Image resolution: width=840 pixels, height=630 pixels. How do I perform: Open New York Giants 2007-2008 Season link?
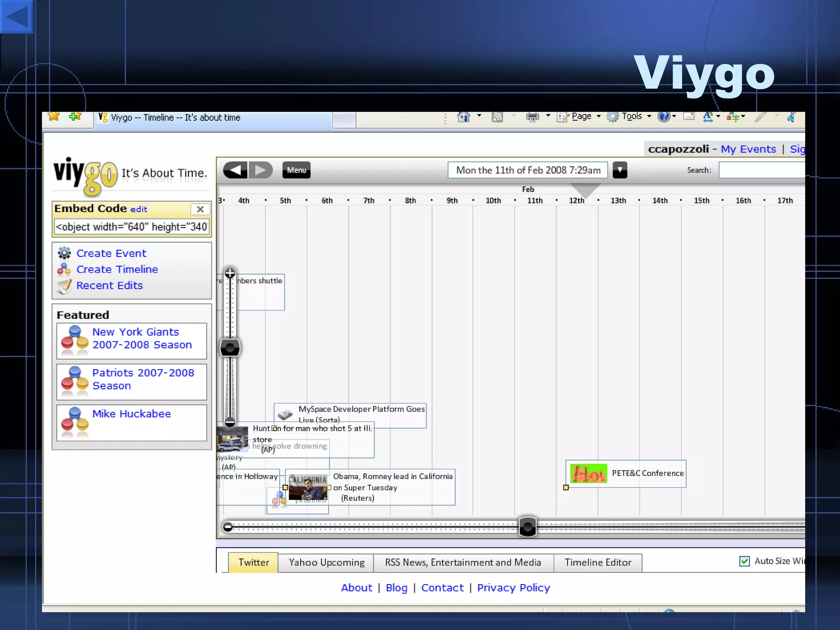(142, 338)
